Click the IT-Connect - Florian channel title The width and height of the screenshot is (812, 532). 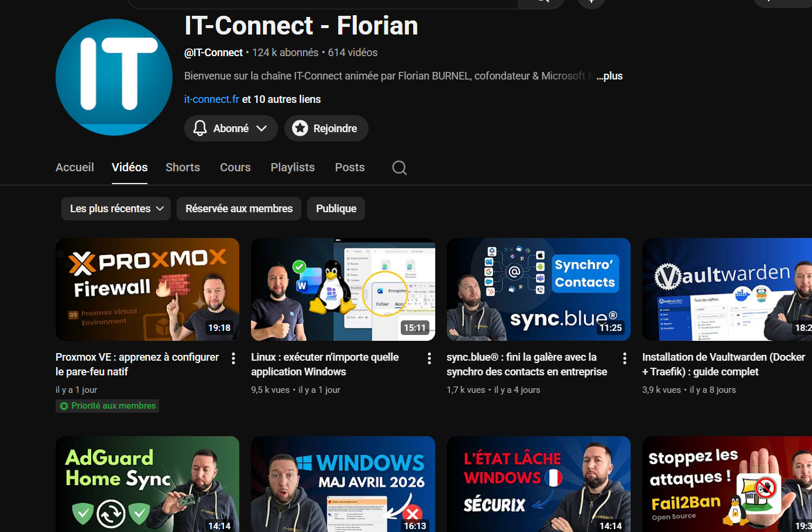pyautogui.click(x=301, y=26)
